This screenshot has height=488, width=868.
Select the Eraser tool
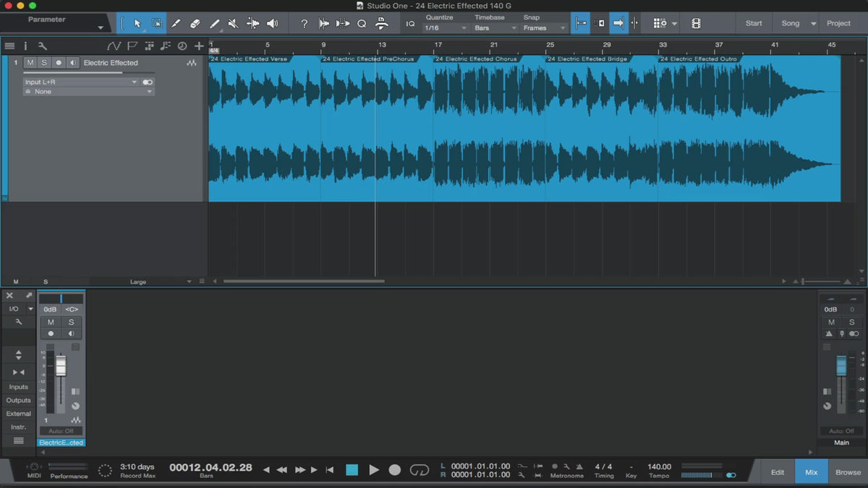[x=195, y=23]
